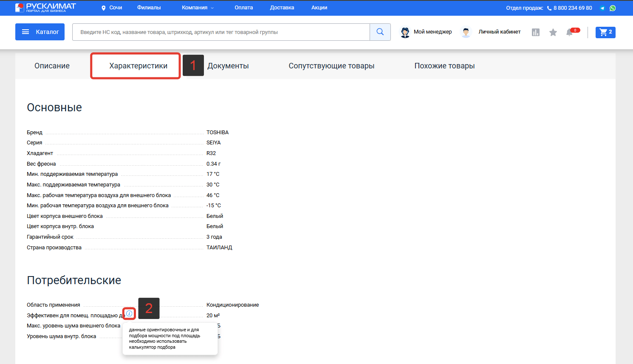The height and width of the screenshot is (364, 633).
Task: Click the Потребительские section heading
Action: tap(74, 280)
